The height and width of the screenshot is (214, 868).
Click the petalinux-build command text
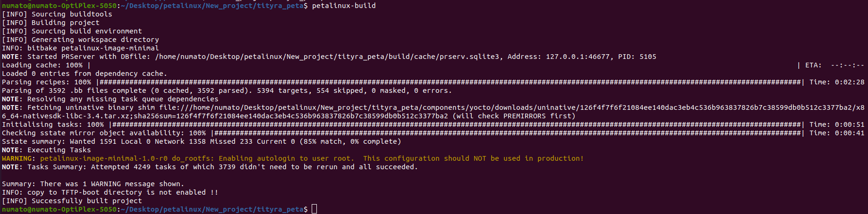[344, 6]
